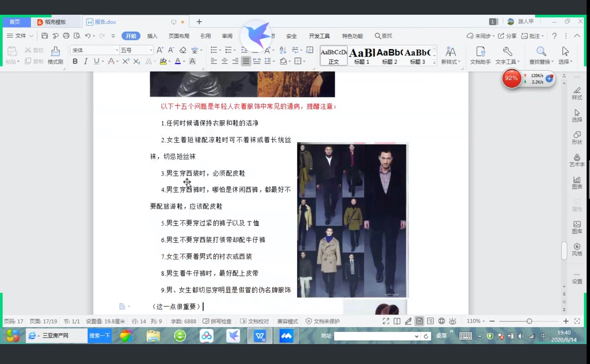Click the Format Painter (格式刷) tool
Viewport: 590px width, 364px height.
point(55,55)
